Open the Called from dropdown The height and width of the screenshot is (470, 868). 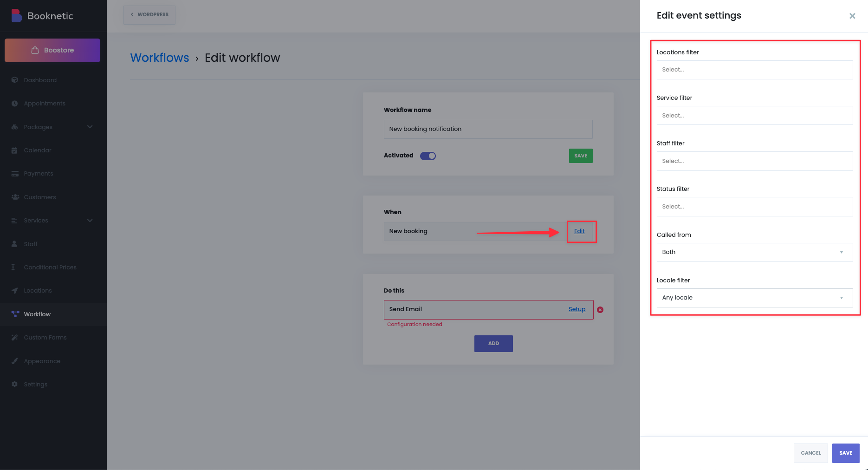754,252
